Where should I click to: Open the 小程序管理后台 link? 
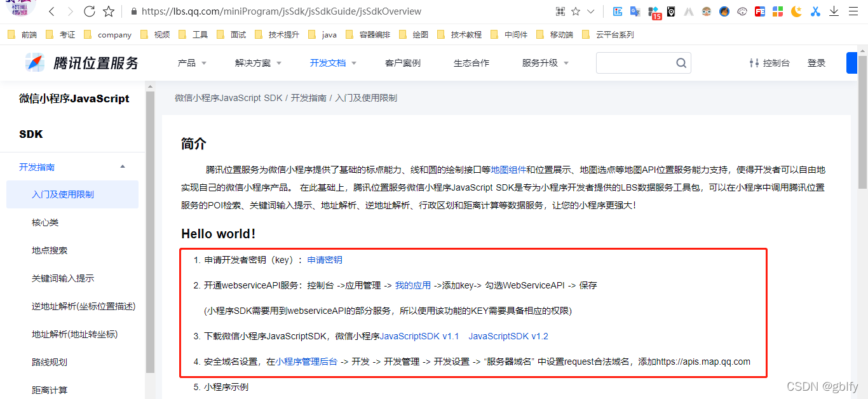pos(307,362)
